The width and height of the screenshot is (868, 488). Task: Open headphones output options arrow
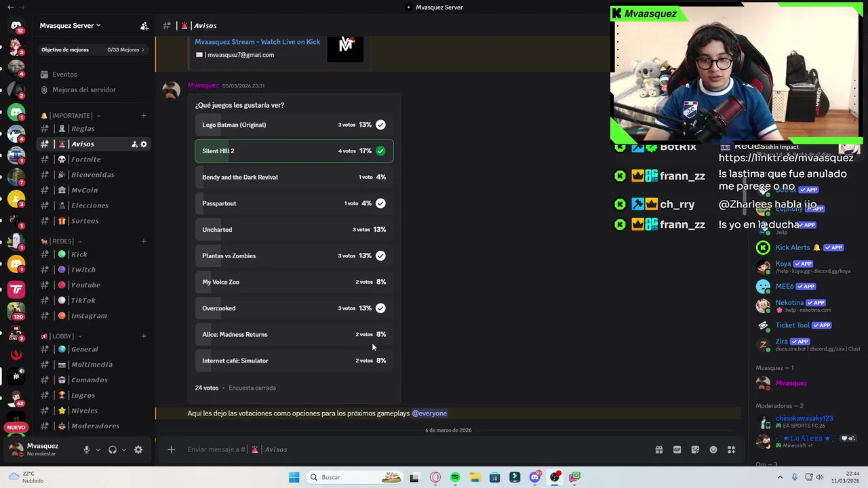(x=123, y=449)
